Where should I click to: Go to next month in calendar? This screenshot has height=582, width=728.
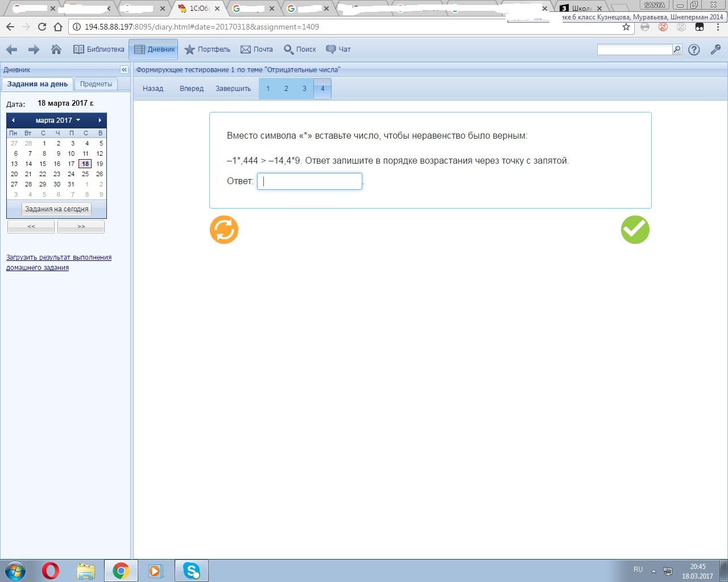100,120
